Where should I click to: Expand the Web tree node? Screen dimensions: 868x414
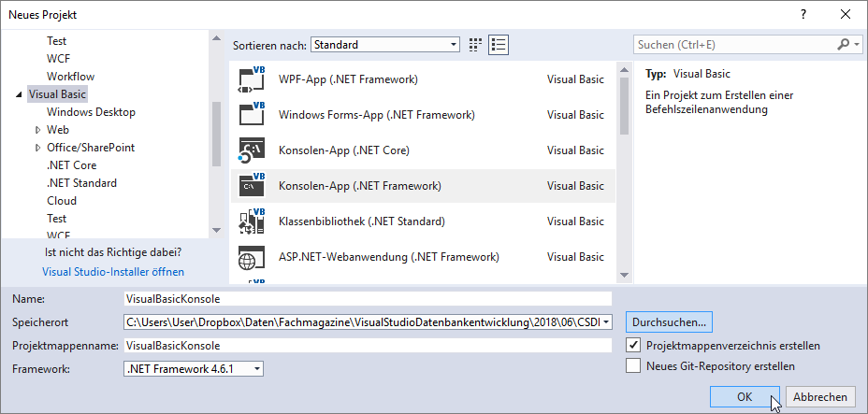[37, 130]
